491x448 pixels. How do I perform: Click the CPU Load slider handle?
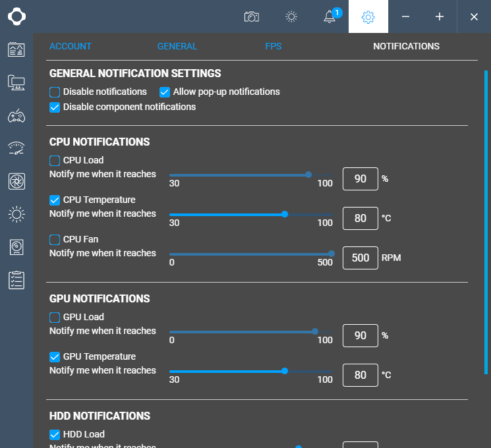(x=308, y=175)
